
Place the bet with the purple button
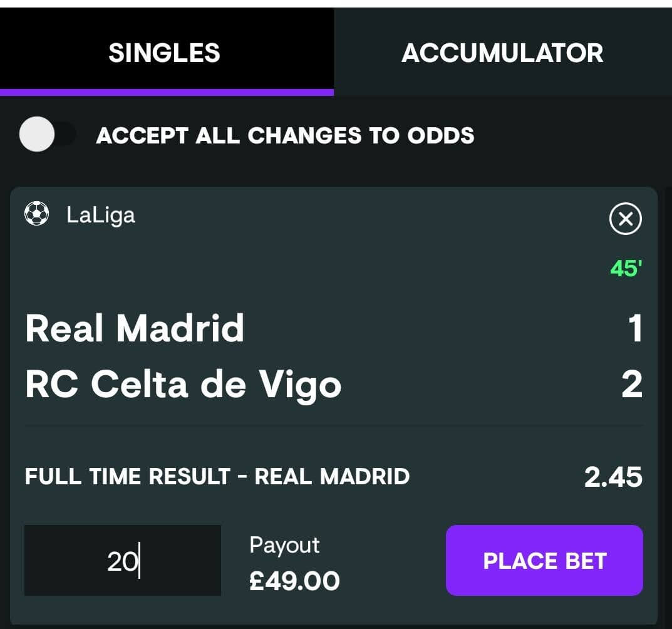coord(544,560)
